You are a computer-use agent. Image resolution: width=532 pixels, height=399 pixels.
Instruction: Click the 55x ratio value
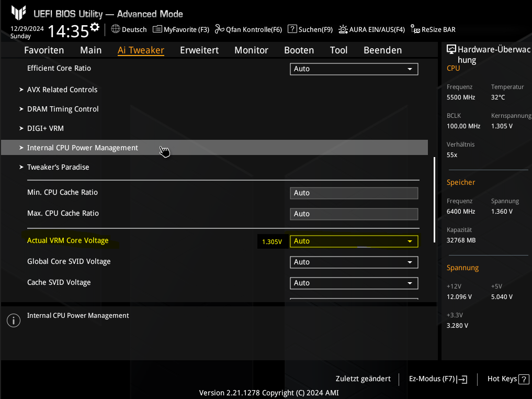tap(452, 155)
